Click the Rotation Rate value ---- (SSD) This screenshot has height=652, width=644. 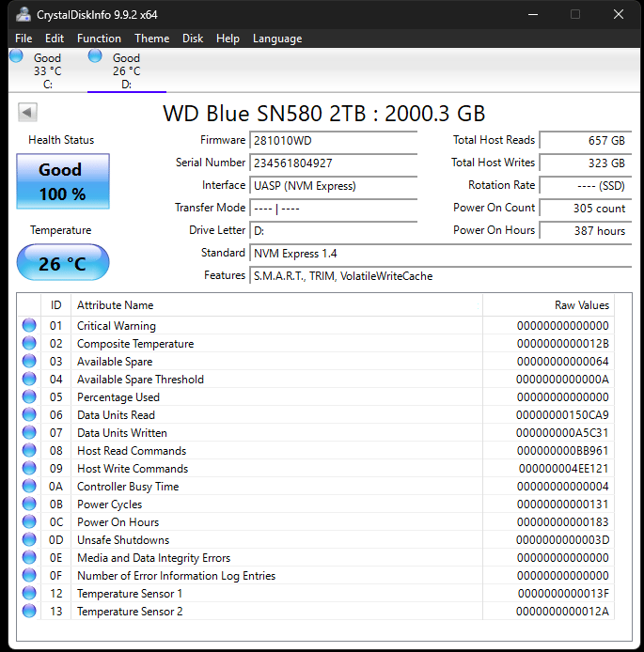pyautogui.click(x=586, y=185)
